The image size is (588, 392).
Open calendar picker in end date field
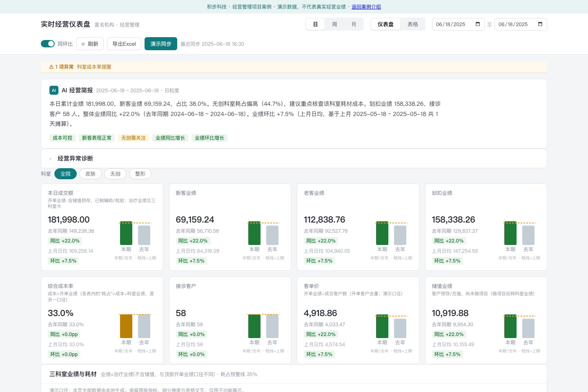[x=540, y=24]
